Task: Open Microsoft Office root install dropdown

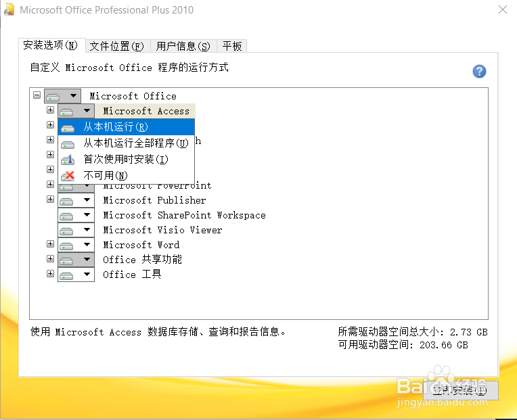Action: pyautogui.click(x=62, y=96)
